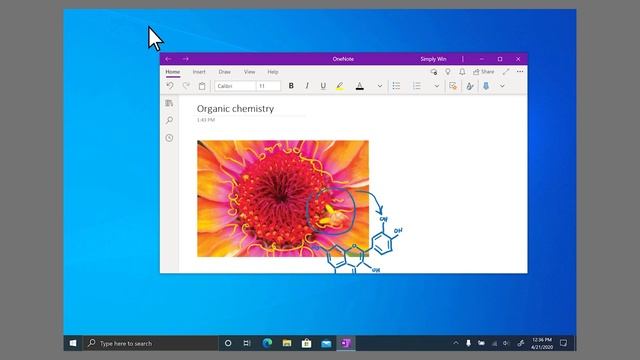The height and width of the screenshot is (360, 640).
Task: Redo the last action
Action: click(186, 86)
